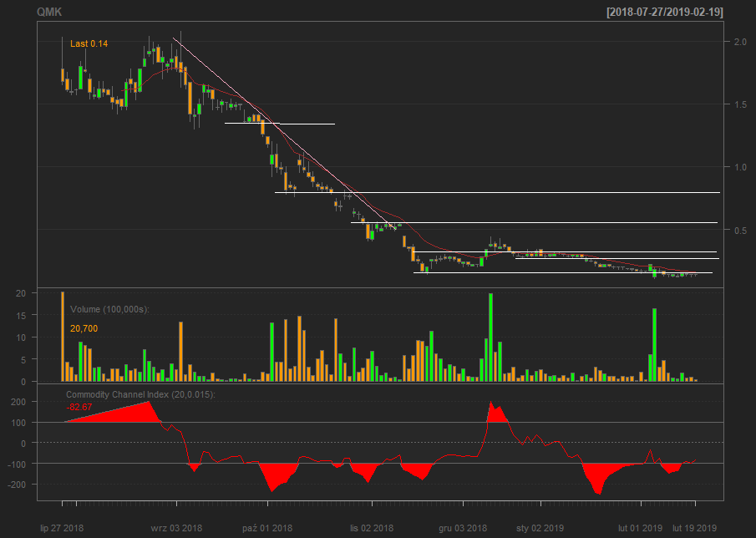Click the 0.5 price axis label
The image size is (756, 538).
(x=741, y=230)
